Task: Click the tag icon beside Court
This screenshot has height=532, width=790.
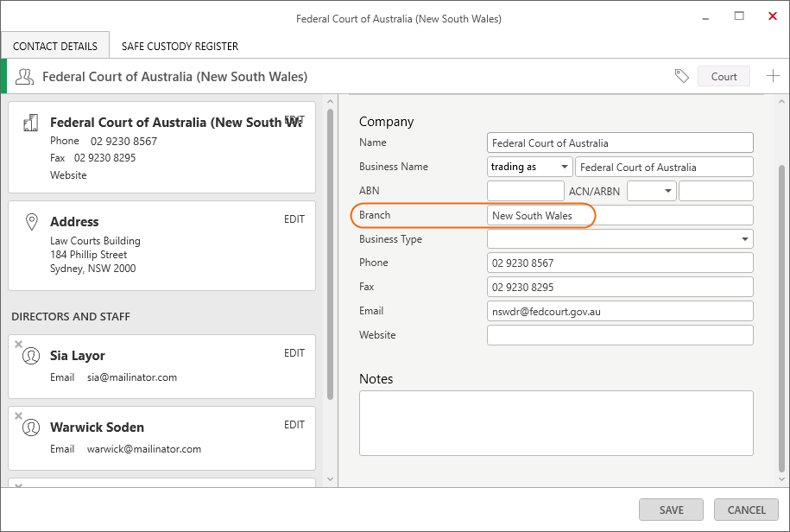Action: (681, 76)
